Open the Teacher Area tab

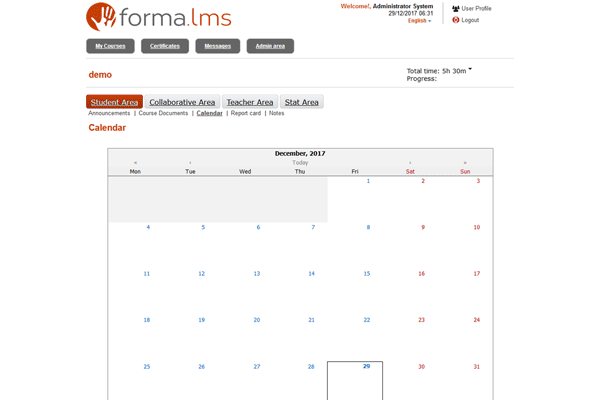coord(249,102)
